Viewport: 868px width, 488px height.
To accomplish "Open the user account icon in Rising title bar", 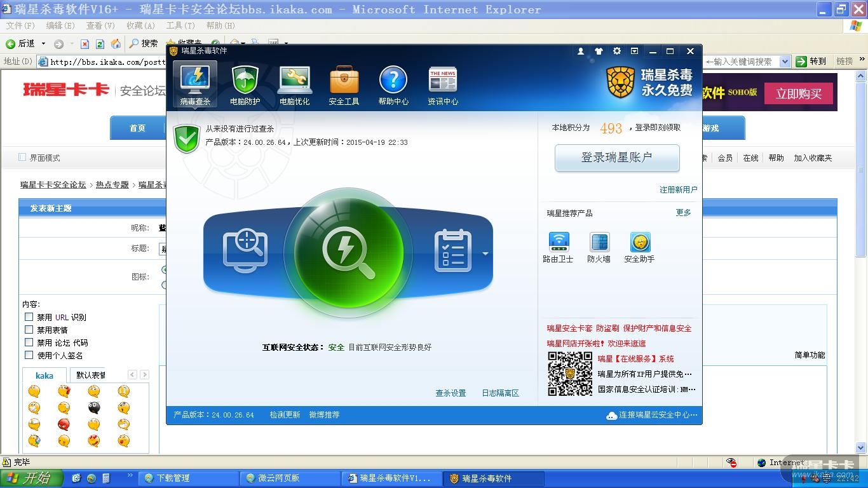I will pos(581,51).
